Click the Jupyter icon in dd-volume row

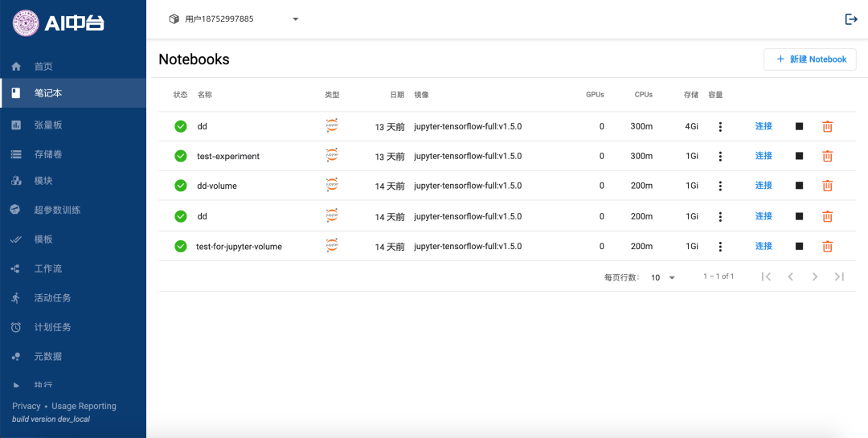pyautogui.click(x=332, y=185)
